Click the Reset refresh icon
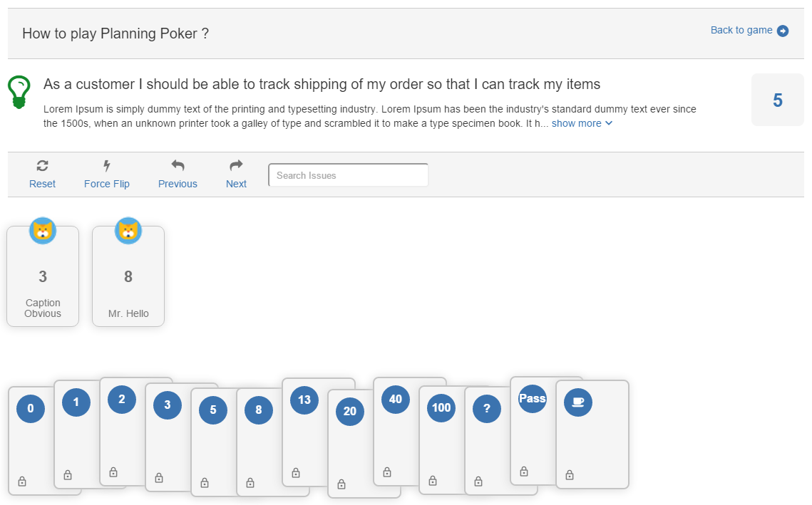 42,166
